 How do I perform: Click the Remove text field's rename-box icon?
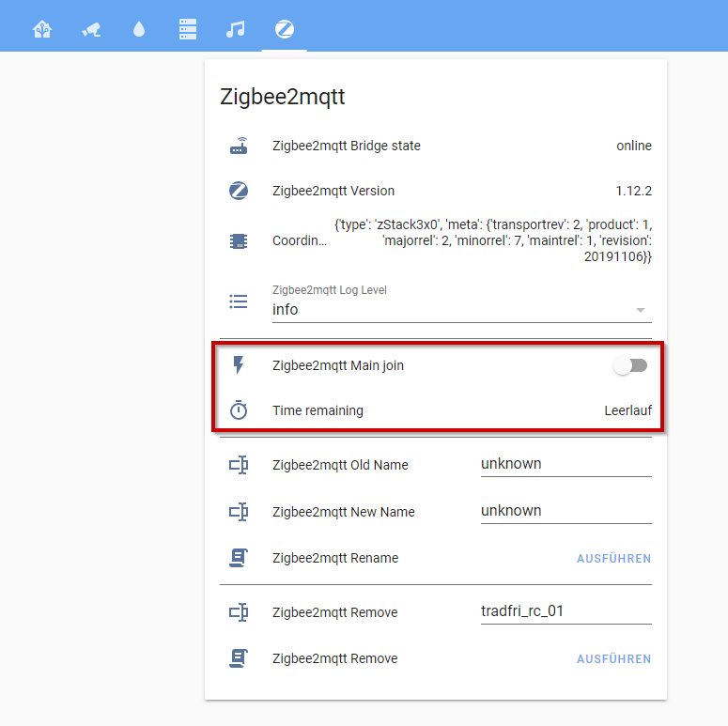[x=239, y=611]
